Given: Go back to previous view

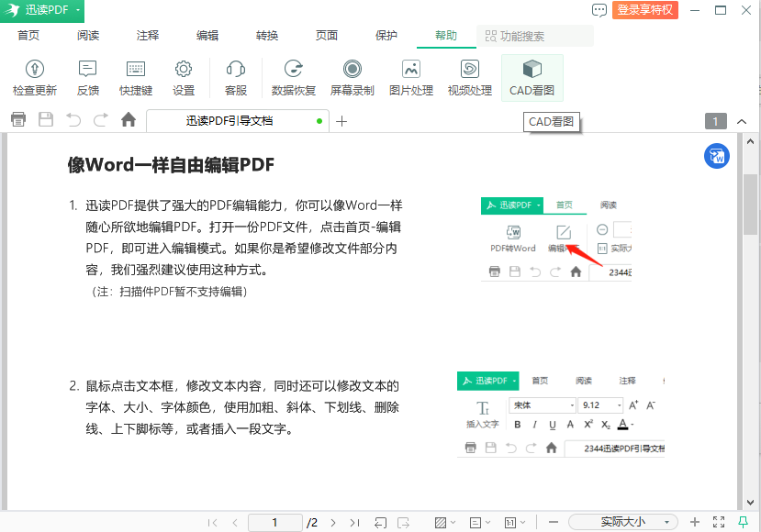Looking at the screenshot, I should point(380,522).
